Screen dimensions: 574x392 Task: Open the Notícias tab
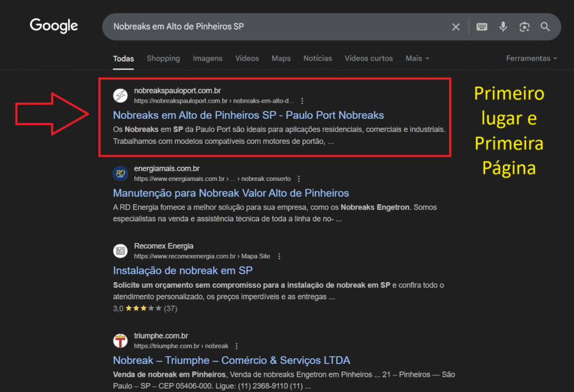[317, 58]
